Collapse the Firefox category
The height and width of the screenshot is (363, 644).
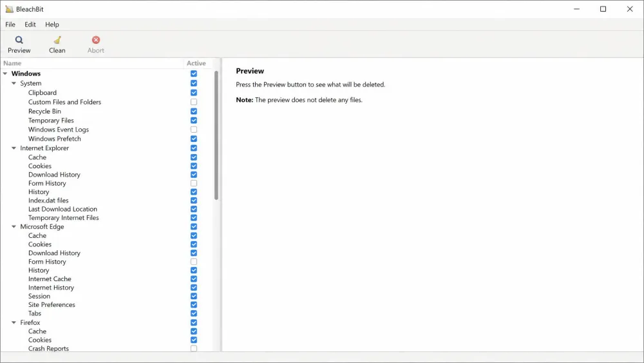point(14,323)
